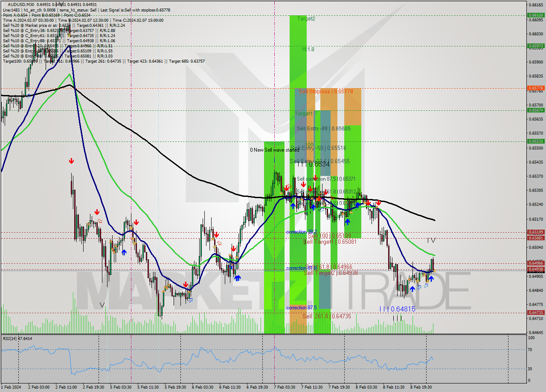Image resolution: width=546 pixels, height=392 pixels.
Task: Click the leftmost red sell arrow
Action: tap(71, 161)
